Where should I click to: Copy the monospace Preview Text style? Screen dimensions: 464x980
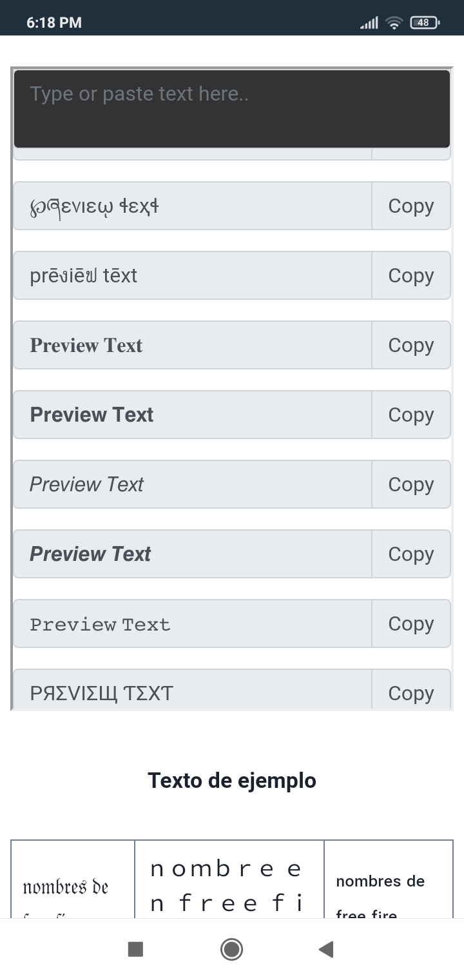(x=411, y=623)
